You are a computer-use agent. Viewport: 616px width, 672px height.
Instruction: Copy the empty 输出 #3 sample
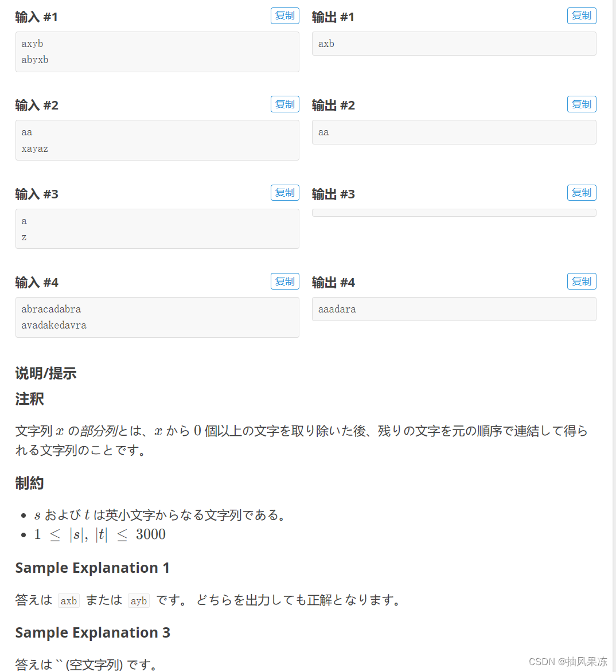pos(582,193)
